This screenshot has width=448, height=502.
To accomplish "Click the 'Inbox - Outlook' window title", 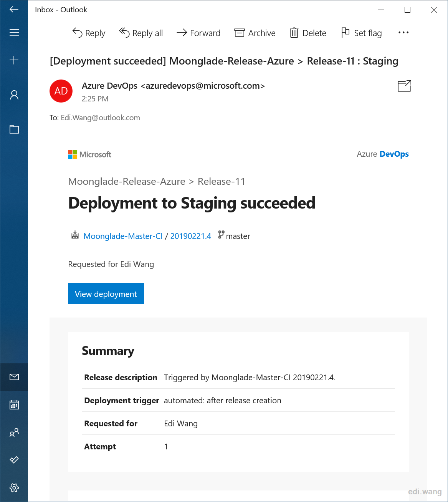I will pos(61,10).
